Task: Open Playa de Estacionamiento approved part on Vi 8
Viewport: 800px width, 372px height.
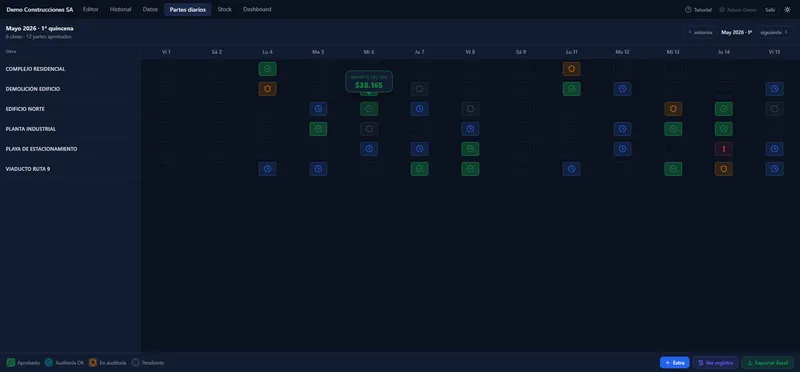Action: point(470,149)
